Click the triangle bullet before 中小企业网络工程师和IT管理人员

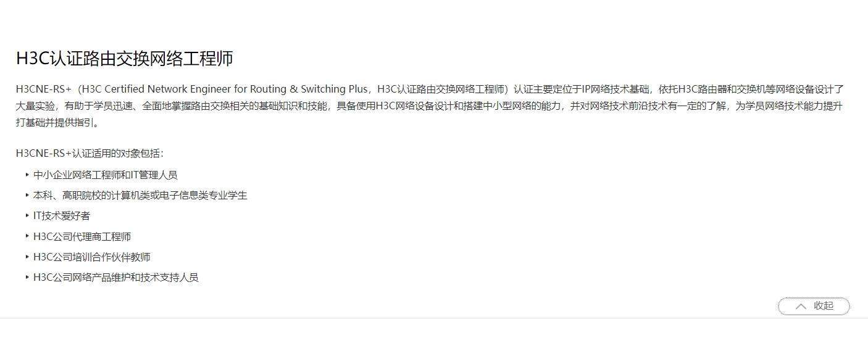pos(27,175)
